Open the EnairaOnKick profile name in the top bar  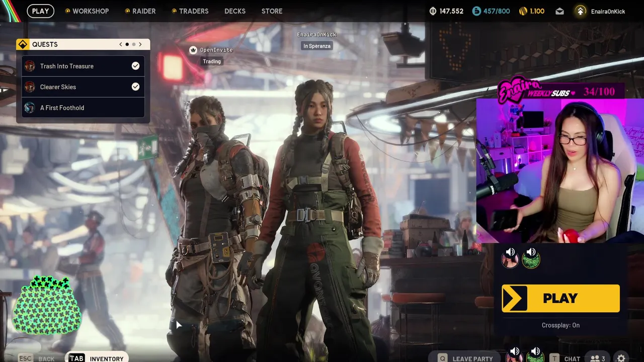pos(608,11)
